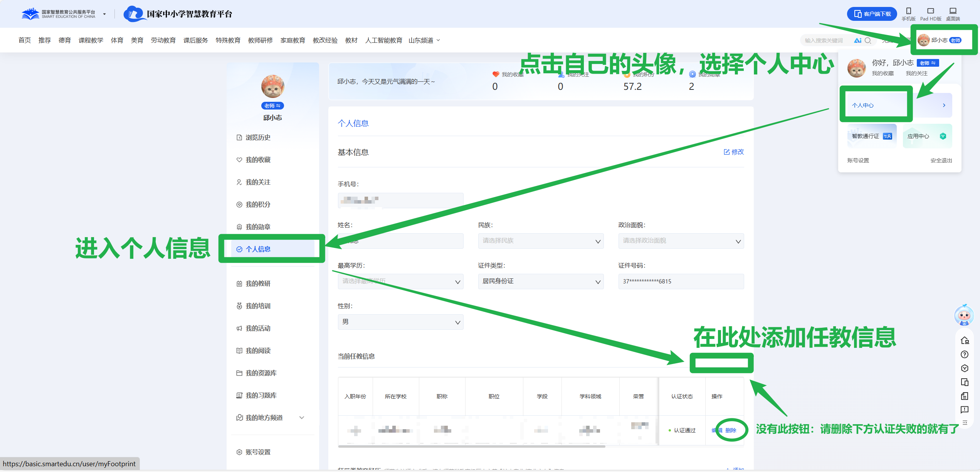Open 课程教学 in the top navigation

[x=91, y=40]
